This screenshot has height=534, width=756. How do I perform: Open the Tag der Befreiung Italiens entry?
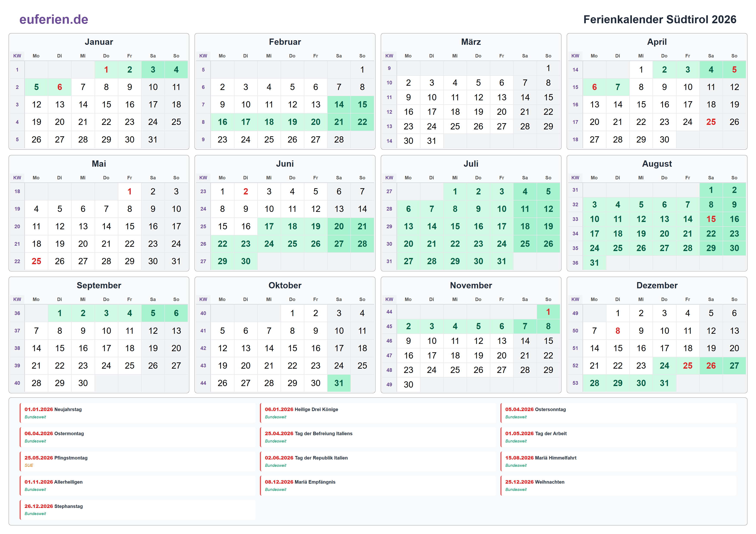378,437
